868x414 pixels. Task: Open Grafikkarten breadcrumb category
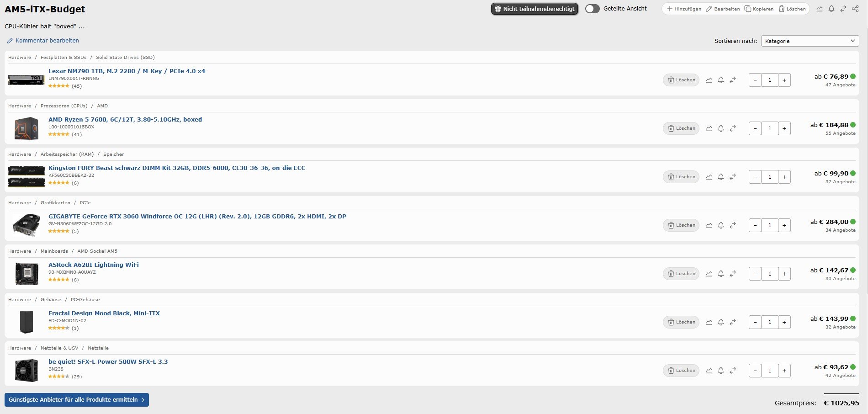pos(55,202)
